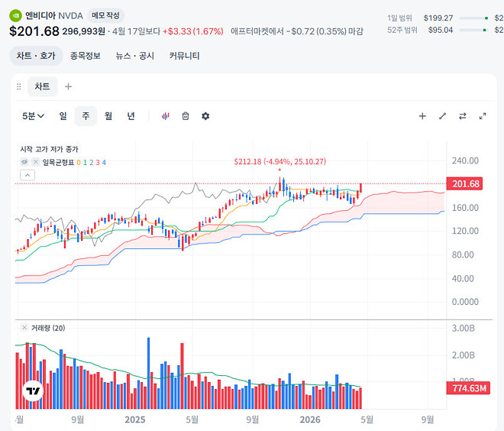Collapse indicator legend with chevron button
Image resolution: width=504 pixels, height=431 pixels.
(27, 175)
